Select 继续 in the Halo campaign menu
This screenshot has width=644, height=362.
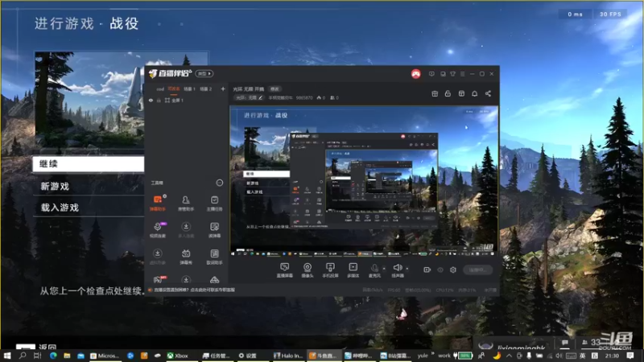[x=89, y=164]
